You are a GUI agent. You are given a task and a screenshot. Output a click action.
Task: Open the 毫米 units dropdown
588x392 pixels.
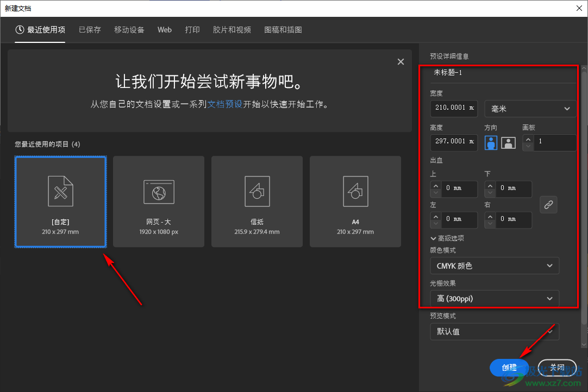pyautogui.click(x=530, y=109)
